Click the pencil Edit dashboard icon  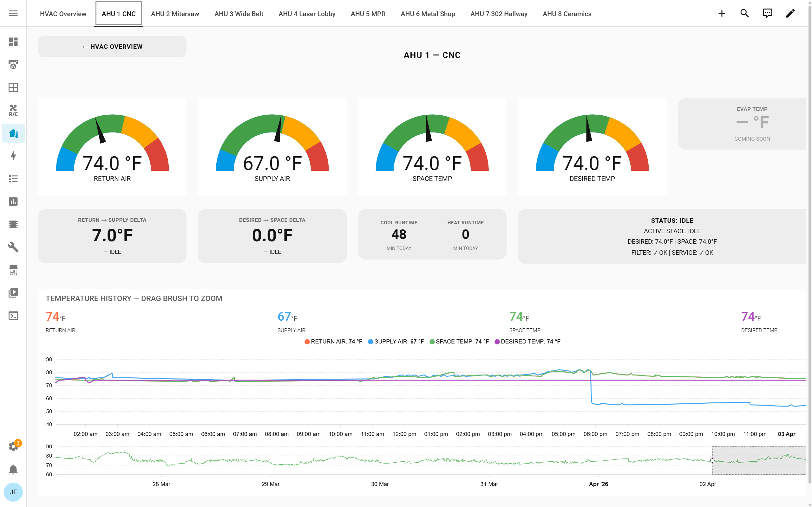coord(790,13)
